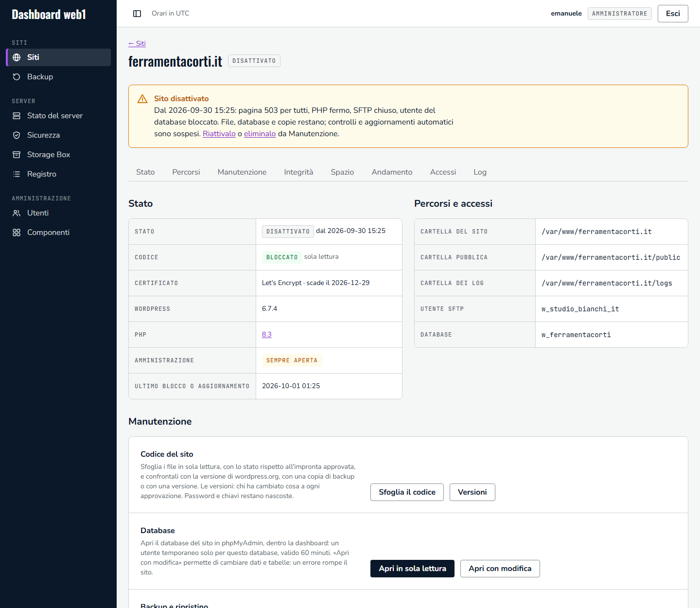The height and width of the screenshot is (608, 700).
Task: Click the Dashboard web1 title
Action: [49, 15]
